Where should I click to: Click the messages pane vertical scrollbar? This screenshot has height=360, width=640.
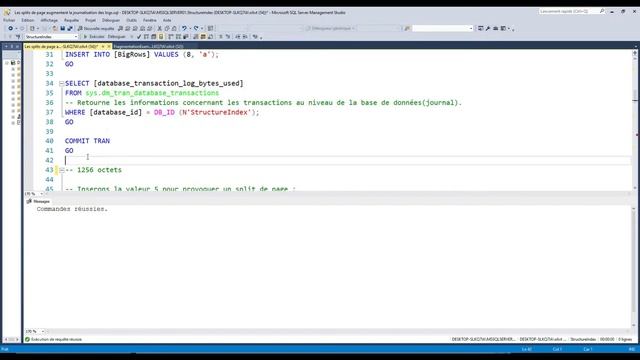click(633, 267)
